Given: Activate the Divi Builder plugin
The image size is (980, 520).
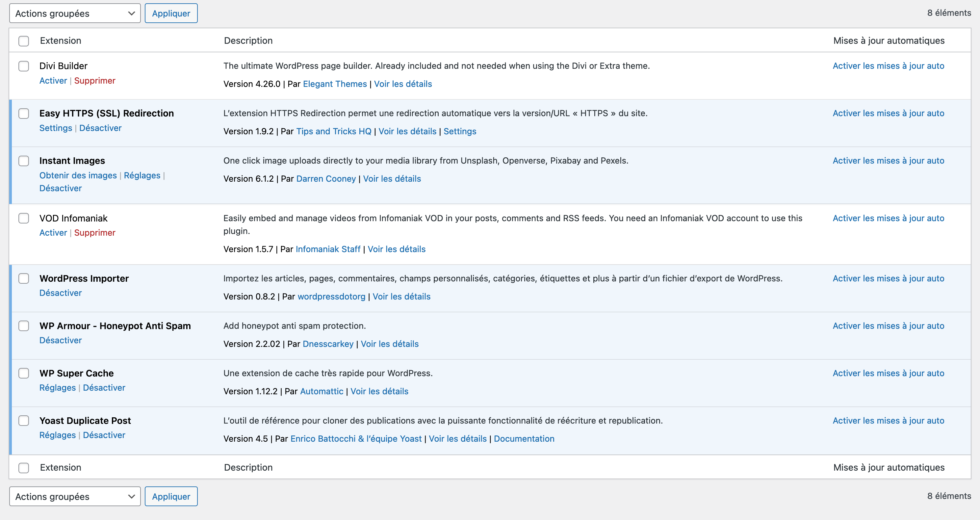Looking at the screenshot, I should pyautogui.click(x=53, y=81).
